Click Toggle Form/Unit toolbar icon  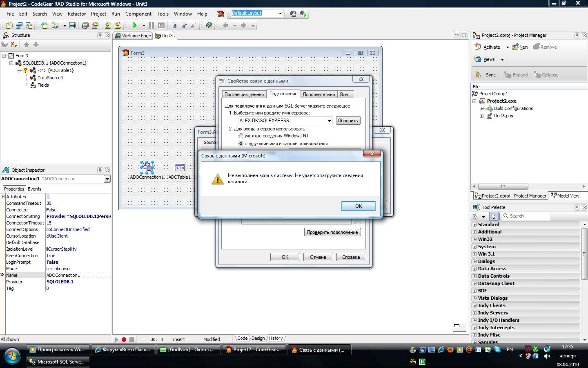(x=29, y=25)
